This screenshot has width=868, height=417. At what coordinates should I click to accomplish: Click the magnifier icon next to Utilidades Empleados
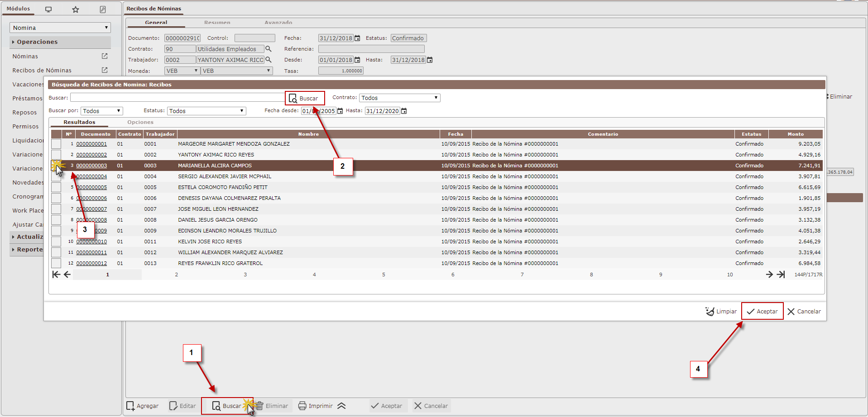point(268,49)
